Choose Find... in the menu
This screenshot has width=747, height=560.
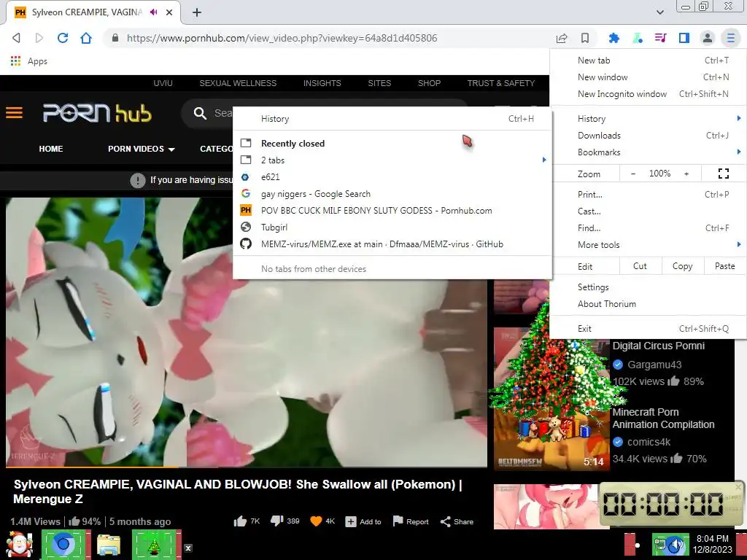(648, 228)
